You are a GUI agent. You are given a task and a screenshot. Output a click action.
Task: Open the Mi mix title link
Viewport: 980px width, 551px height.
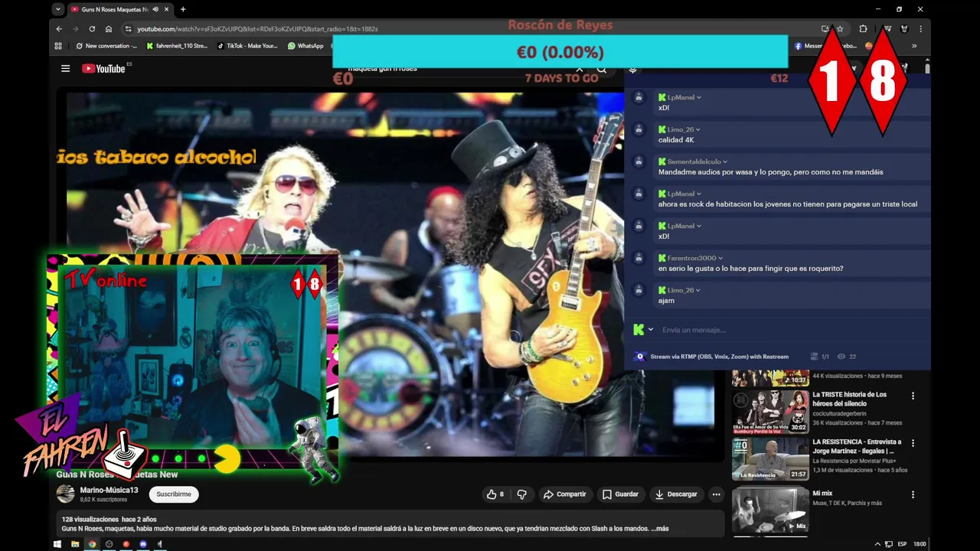pos(822,494)
